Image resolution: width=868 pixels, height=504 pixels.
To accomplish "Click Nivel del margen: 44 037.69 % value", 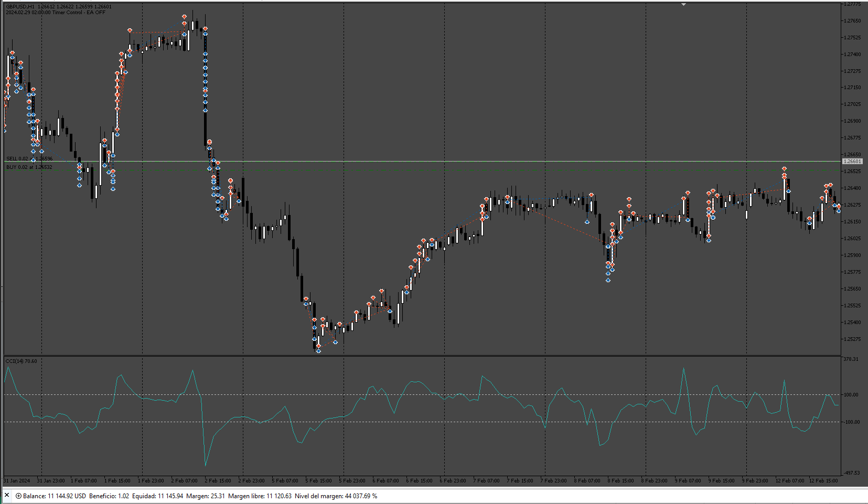I will (336, 496).
